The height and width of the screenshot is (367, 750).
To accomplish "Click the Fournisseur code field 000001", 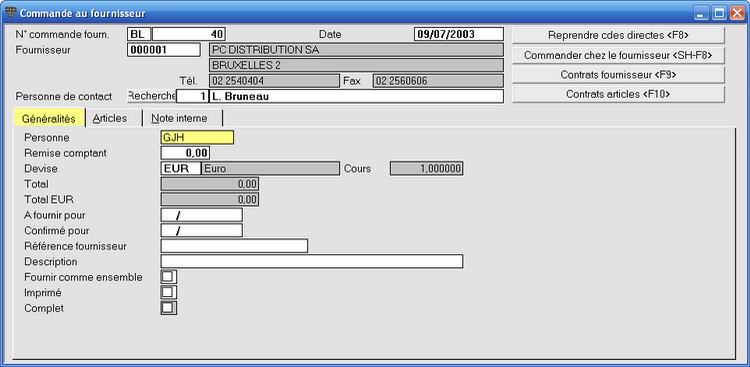I will click(x=164, y=50).
